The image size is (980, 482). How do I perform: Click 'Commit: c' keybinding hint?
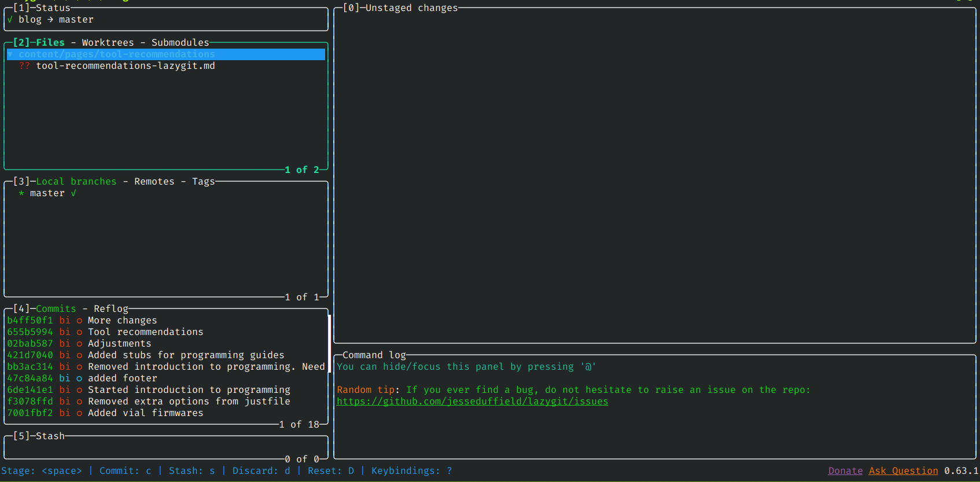(x=126, y=471)
